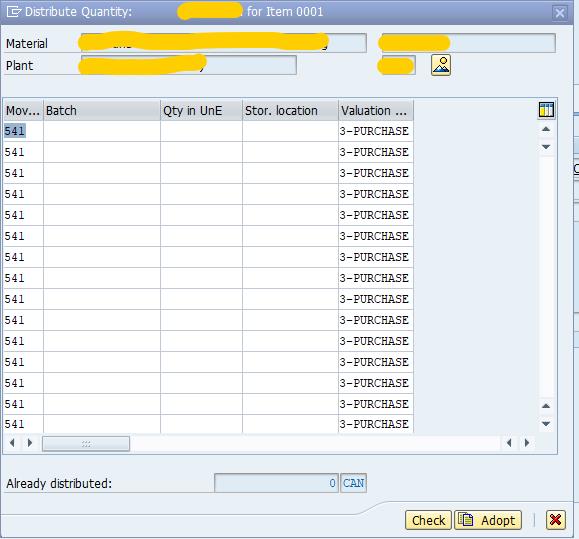The height and width of the screenshot is (539, 579).
Task: Click the left horizontal scroll-right arrow
Action: point(30,443)
